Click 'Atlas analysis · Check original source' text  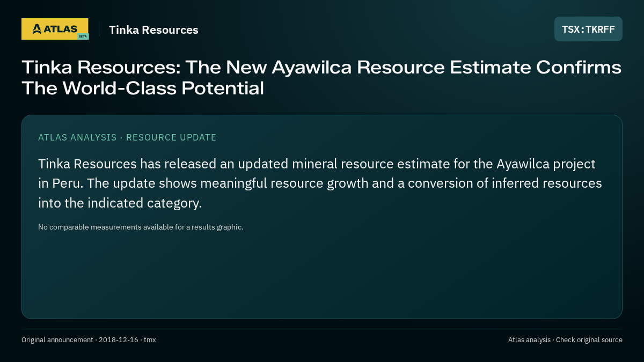tap(565, 340)
